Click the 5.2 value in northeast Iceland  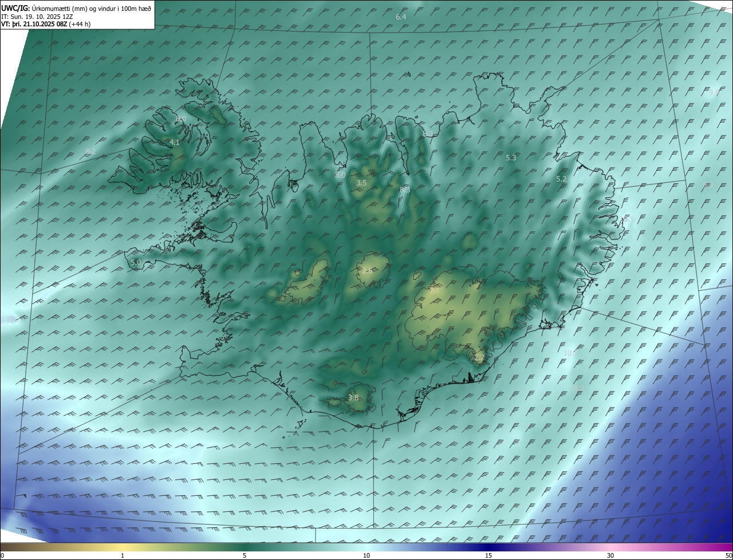(561, 179)
